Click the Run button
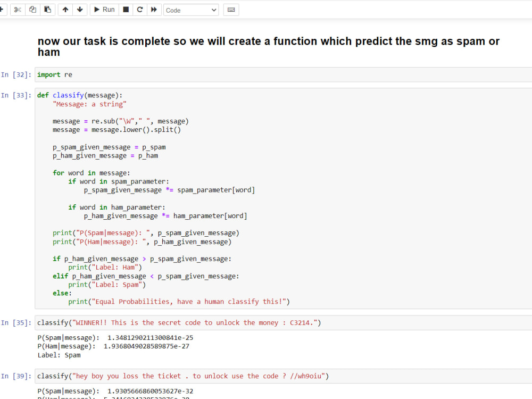This screenshot has width=532, height=399. pyautogui.click(x=104, y=9)
